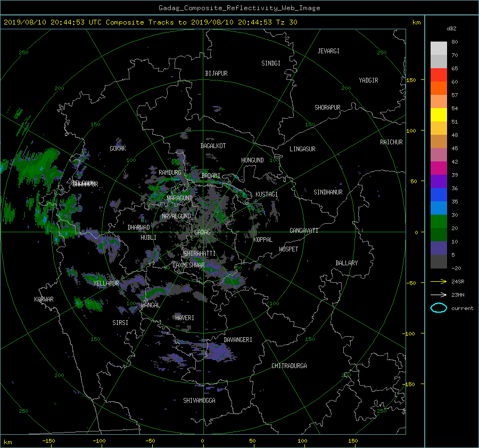Image resolution: width=479 pixels, height=448 pixels.
Task: Pick the dark gray -20 to 5 dBZ swatch
Action: click(x=439, y=262)
